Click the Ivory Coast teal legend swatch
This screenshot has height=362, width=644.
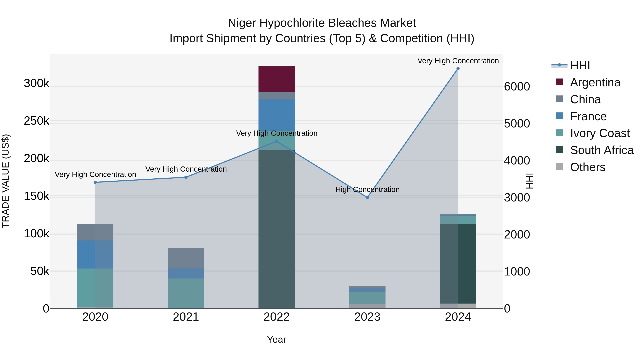(x=560, y=133)
